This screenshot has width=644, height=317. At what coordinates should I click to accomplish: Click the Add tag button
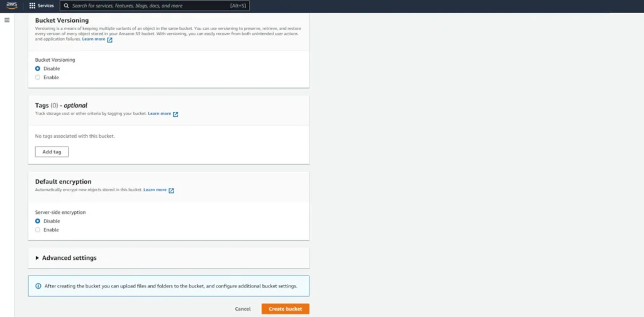click(52, 152)
